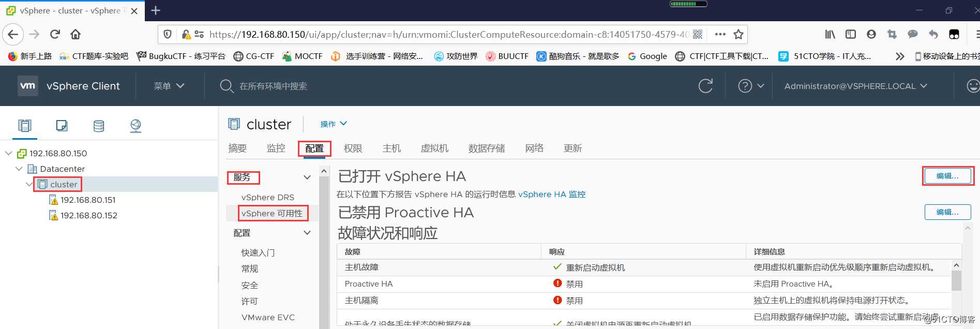Switch to the 数据存储 tab

tap(487, 148)
